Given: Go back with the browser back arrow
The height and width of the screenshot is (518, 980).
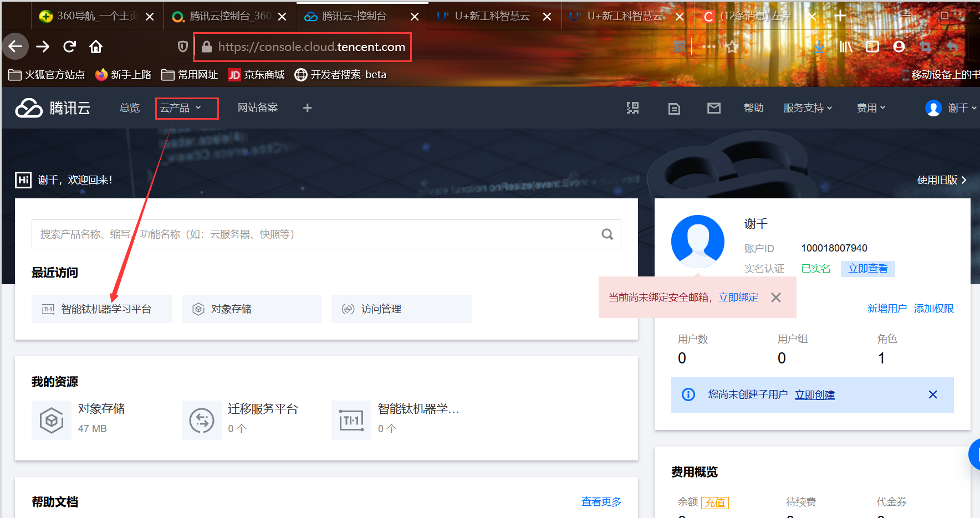Looking at the screenshot, I should 16,47.
